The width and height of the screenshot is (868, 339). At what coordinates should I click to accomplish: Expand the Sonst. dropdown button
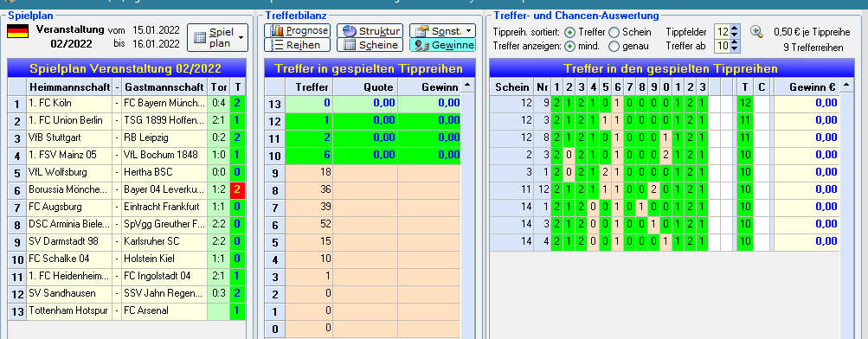point(442,31)
